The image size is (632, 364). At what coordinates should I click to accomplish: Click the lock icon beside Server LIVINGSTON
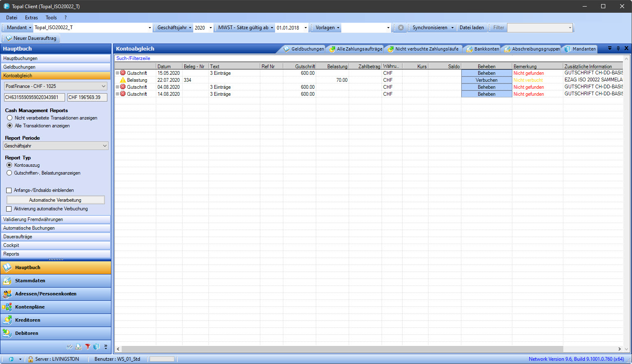[x=30, y=359]
